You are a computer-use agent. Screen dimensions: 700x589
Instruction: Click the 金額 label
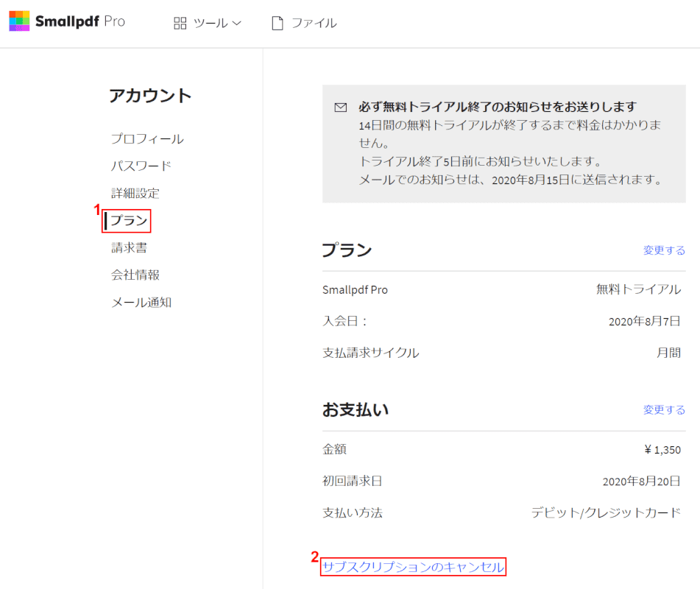334,450
